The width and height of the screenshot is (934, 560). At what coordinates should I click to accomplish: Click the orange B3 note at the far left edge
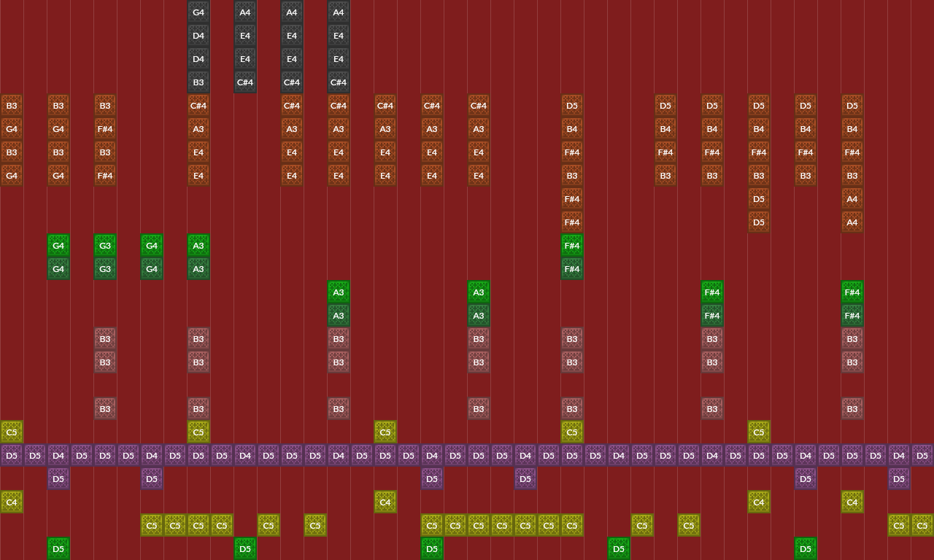point(12,106)
